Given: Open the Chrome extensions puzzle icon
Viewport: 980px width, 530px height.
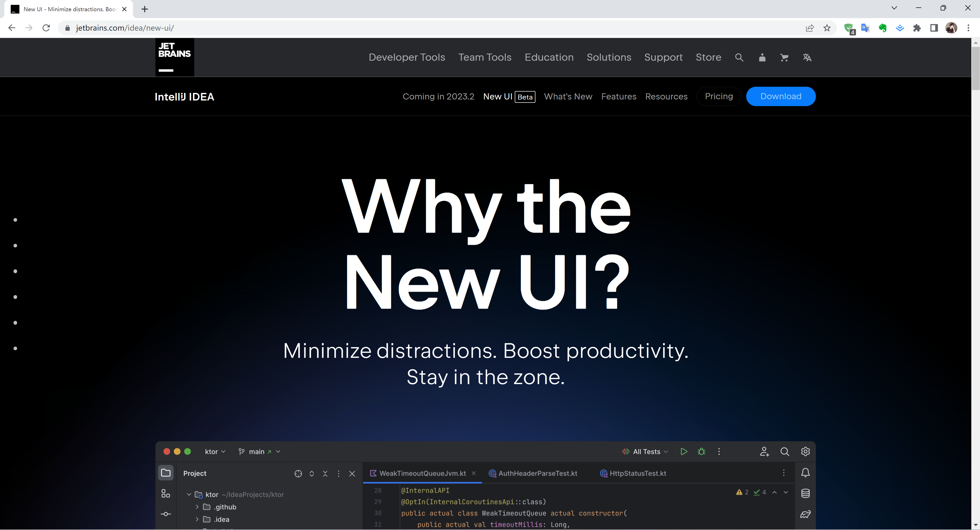Looking at the screenshot, I should 917,28.
